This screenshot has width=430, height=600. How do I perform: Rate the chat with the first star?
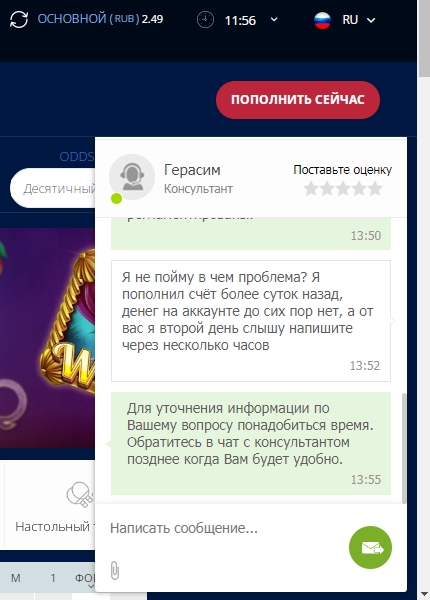(x=311, y=188)
